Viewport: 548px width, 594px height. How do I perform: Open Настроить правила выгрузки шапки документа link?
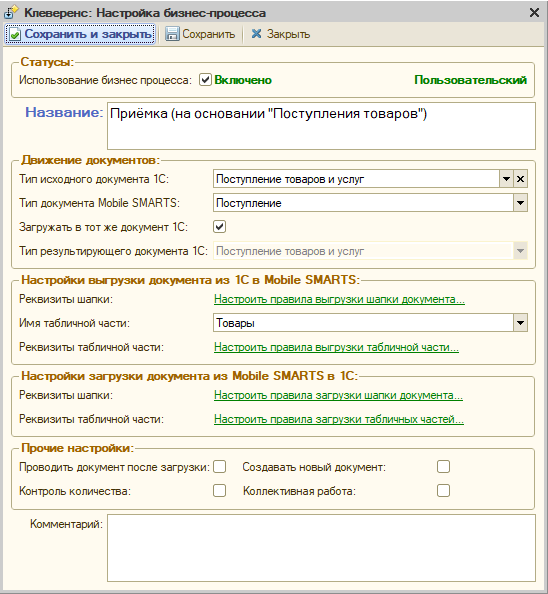(339, 299)
